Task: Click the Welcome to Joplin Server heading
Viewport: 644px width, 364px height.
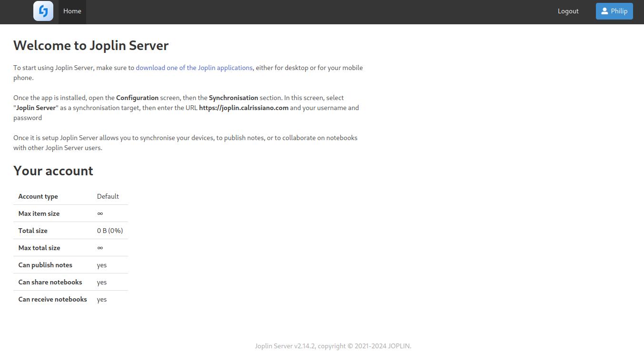Action: [x=91, y=45]
